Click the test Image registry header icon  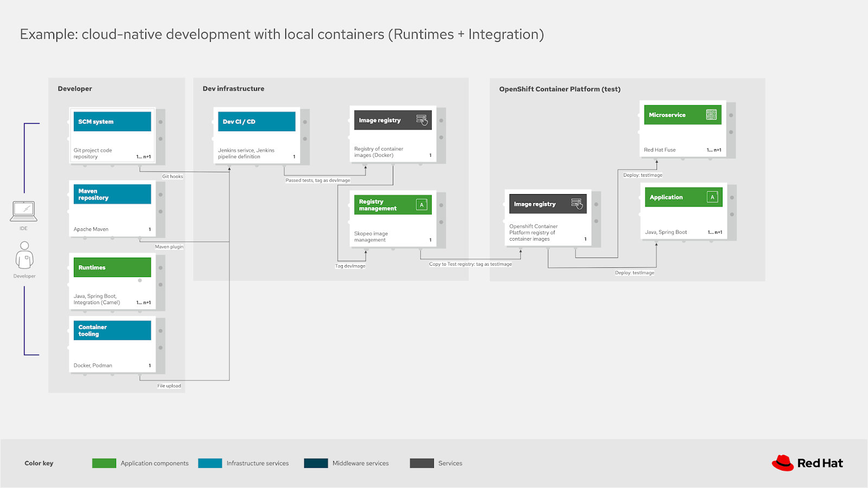(x=577, y=204)
